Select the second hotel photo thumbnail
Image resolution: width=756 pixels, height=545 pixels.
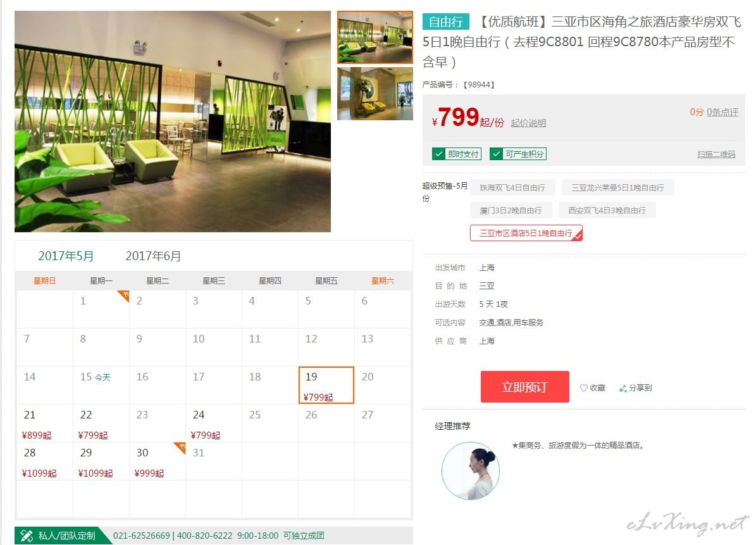tap(375, 94)
